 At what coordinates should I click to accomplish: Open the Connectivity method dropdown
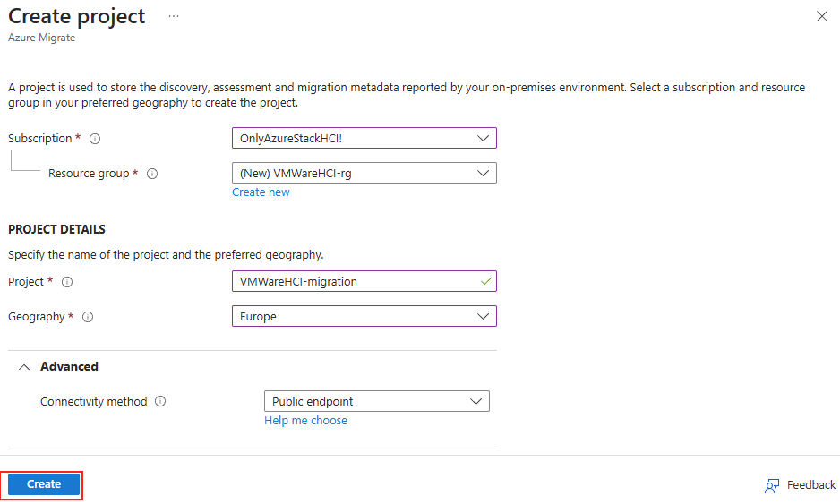tap(377, 401)
